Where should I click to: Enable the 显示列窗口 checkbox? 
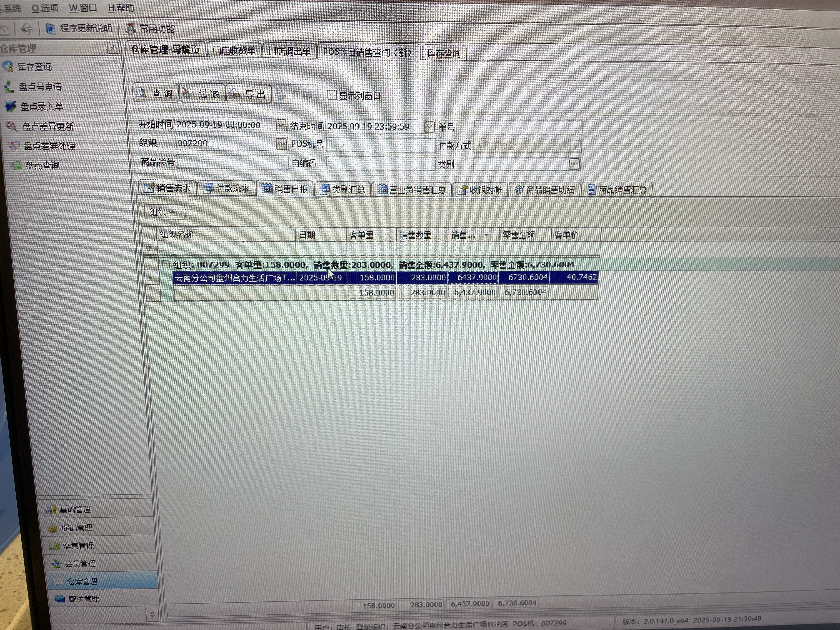tap(332, 95)
